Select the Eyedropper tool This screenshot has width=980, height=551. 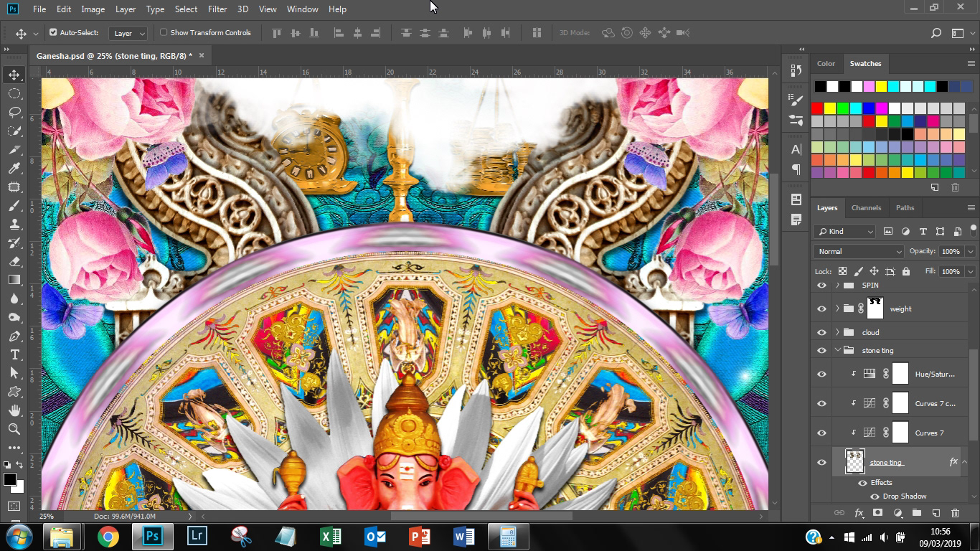point(14,169)
